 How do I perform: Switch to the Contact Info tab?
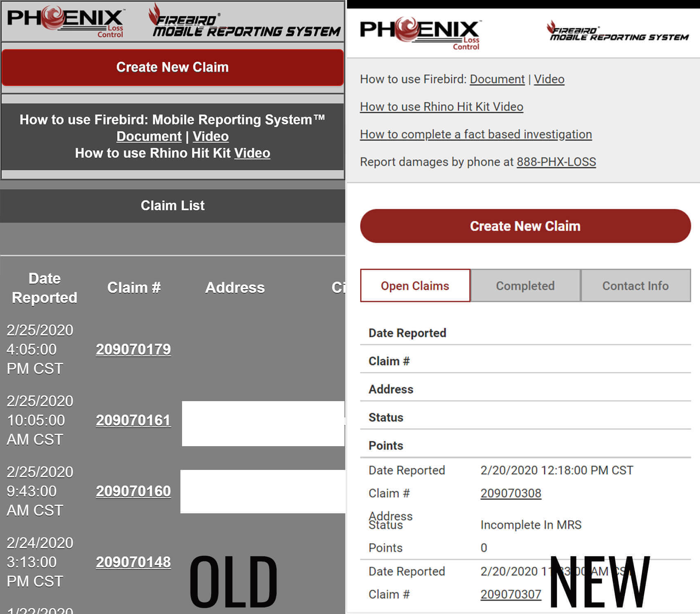[x=636, y=286]
